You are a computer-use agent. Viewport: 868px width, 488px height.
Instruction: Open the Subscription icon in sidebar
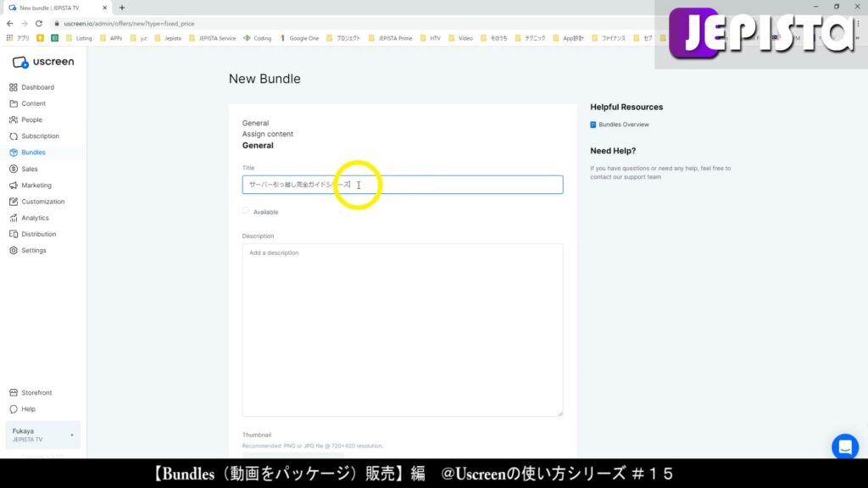click(x=14, y=136)
